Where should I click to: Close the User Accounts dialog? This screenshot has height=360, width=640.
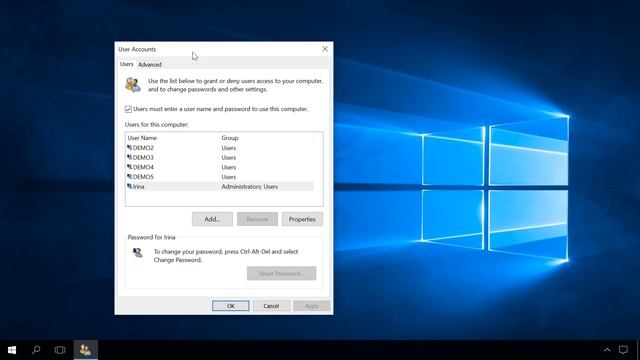(325, 49)
